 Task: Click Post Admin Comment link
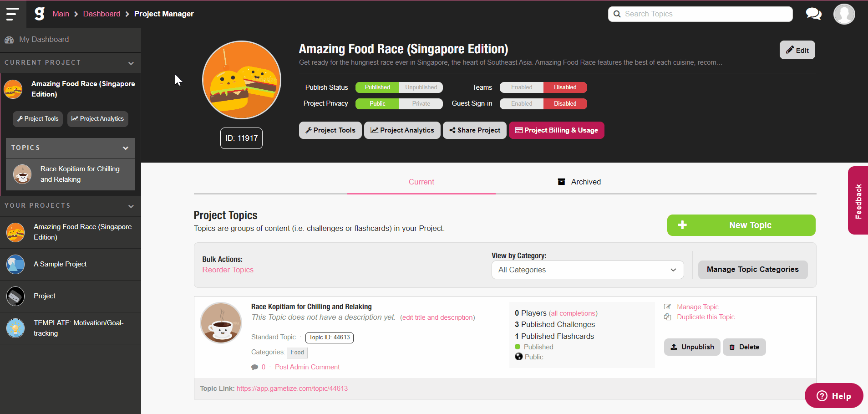tap(307, 367)
